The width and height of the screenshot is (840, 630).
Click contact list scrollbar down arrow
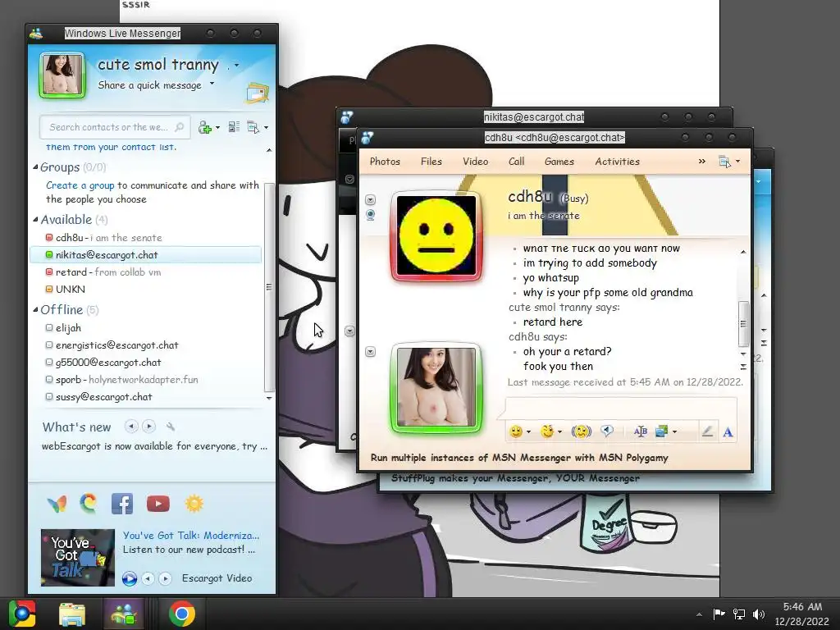tap(269, 398)
